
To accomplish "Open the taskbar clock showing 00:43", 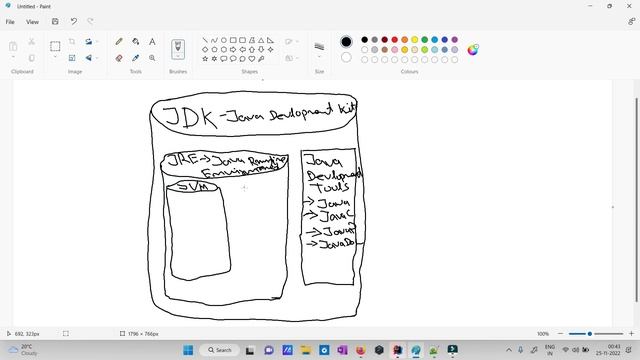I will coord(608,350).
